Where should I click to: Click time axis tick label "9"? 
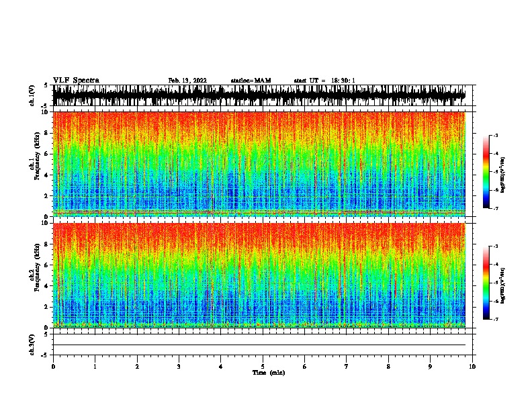(430, 367)
